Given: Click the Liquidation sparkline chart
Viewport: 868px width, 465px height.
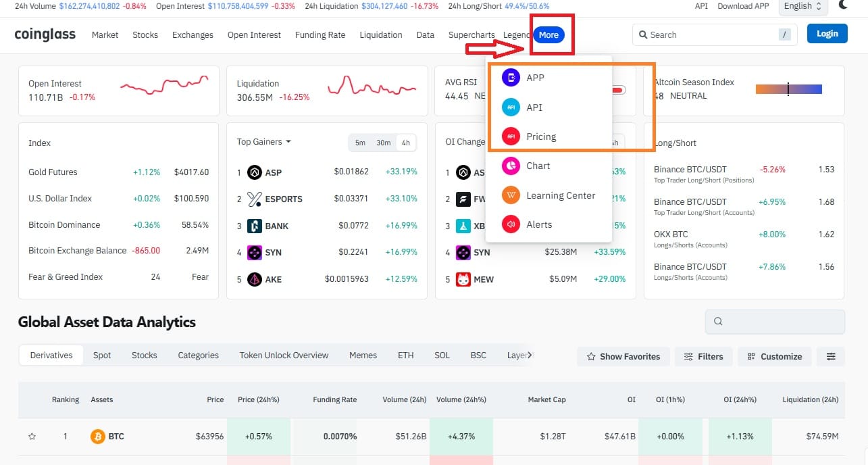Looking at the screenshot, I should (372, 85).
